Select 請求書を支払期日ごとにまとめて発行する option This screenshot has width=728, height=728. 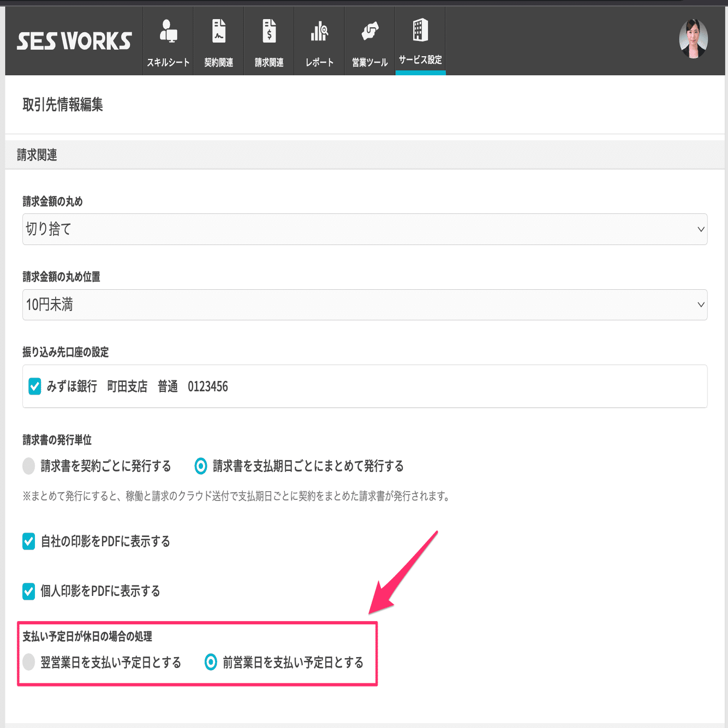coord(200,466)
